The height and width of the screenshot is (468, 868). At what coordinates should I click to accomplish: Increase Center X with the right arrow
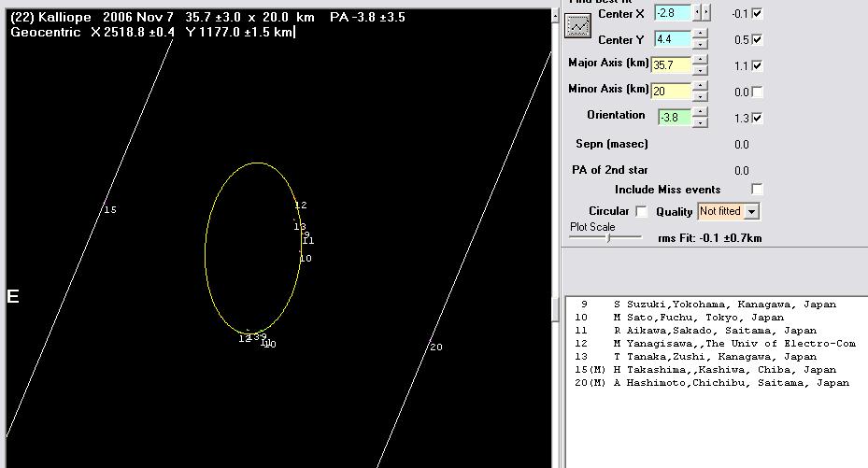coord(705,12)
